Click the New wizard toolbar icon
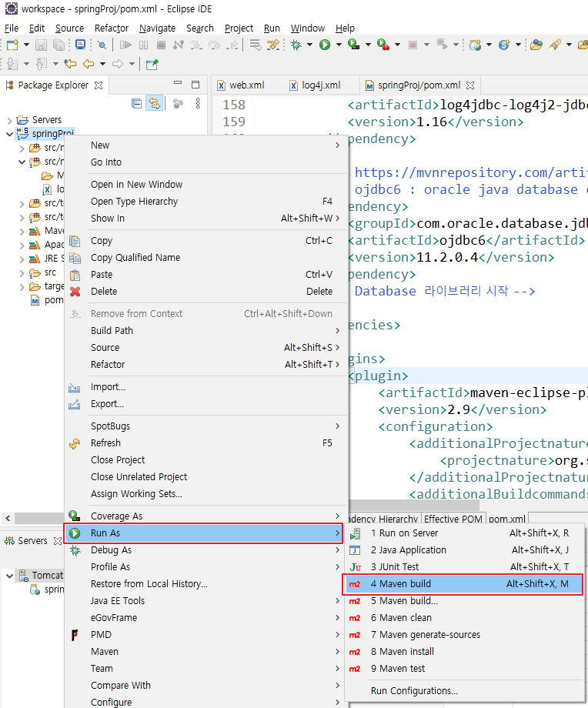This screenshot has height=708, width=588. point(12,45)
